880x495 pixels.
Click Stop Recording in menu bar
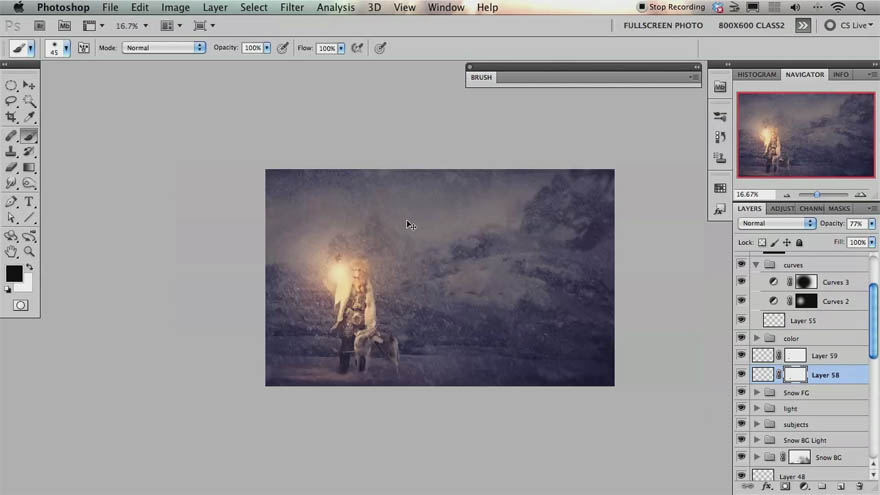tap(671, 7)
